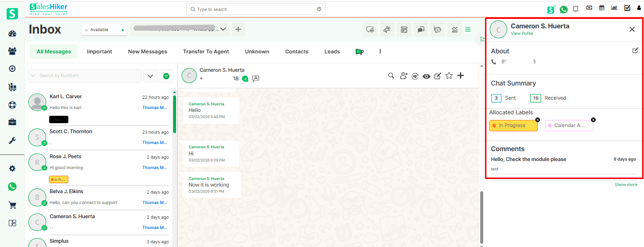The image size is (644, 247).
Task: Click the chat refresh bubble icon in header
Action: click(415, 76)
